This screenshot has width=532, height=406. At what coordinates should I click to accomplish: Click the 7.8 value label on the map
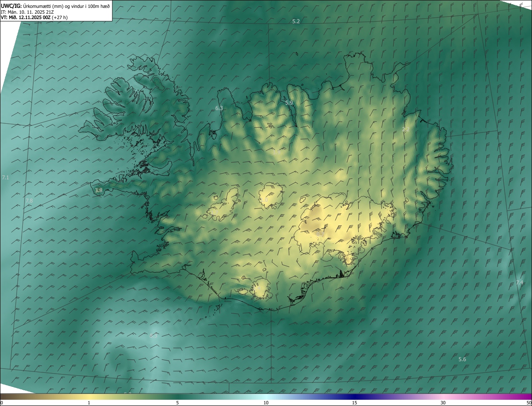point(29,201)
